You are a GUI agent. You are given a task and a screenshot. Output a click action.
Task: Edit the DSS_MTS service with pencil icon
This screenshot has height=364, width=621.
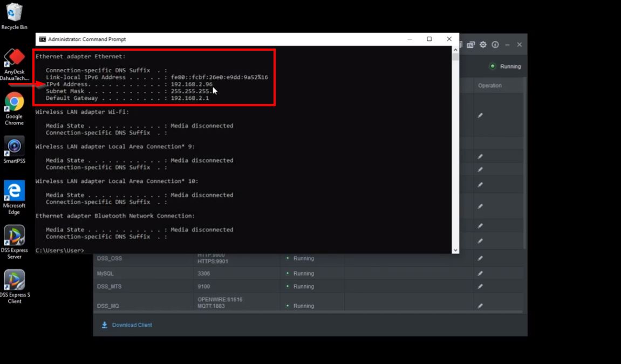[480, 286]
